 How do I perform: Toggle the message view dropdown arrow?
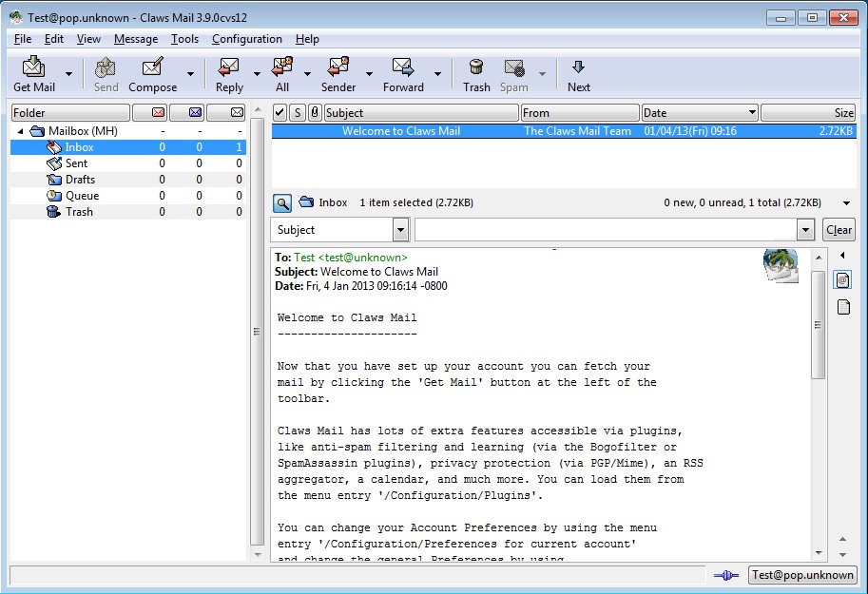click(846, 203)
